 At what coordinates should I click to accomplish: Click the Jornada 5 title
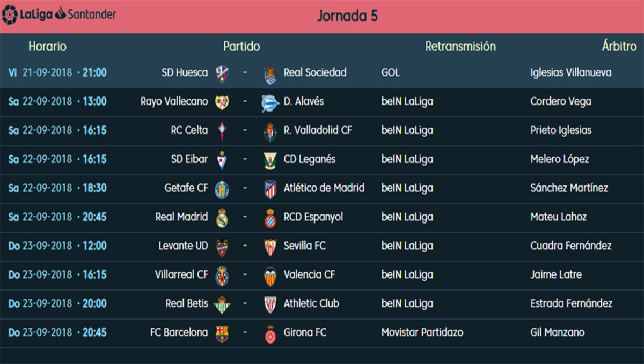(347, 16)
